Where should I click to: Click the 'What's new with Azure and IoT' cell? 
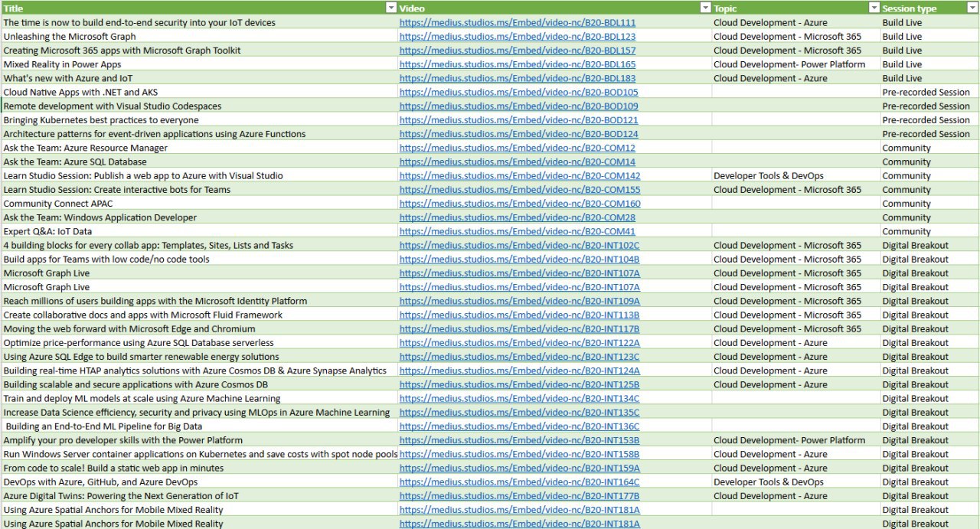point(199,78)
